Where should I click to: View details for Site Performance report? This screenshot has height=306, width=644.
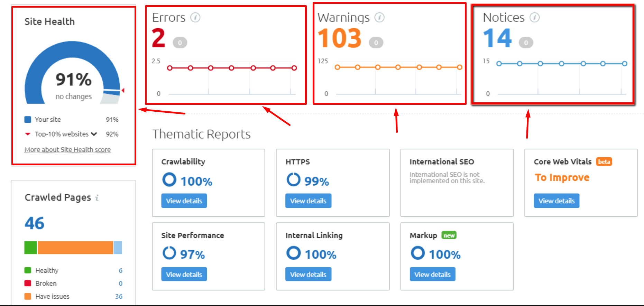(184, 274)
